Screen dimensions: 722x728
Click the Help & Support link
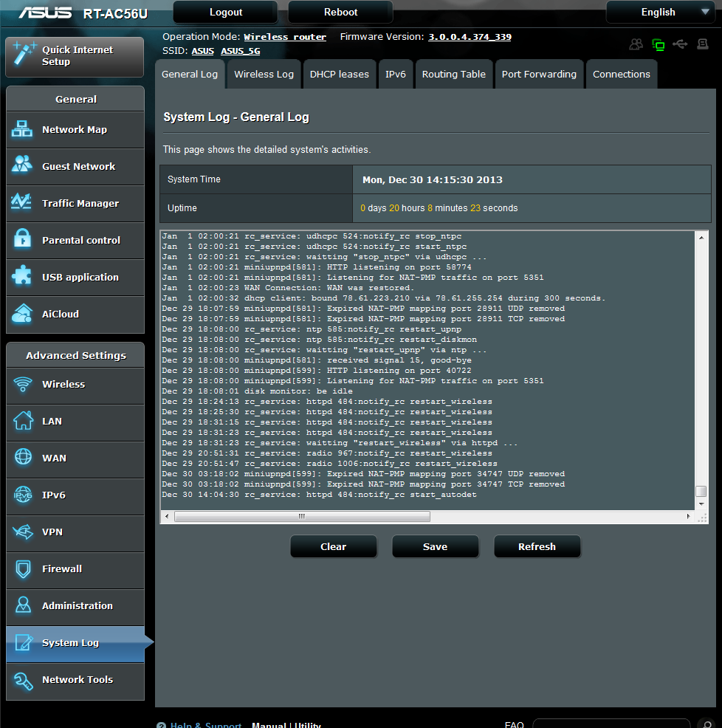(x=206, y=725)
